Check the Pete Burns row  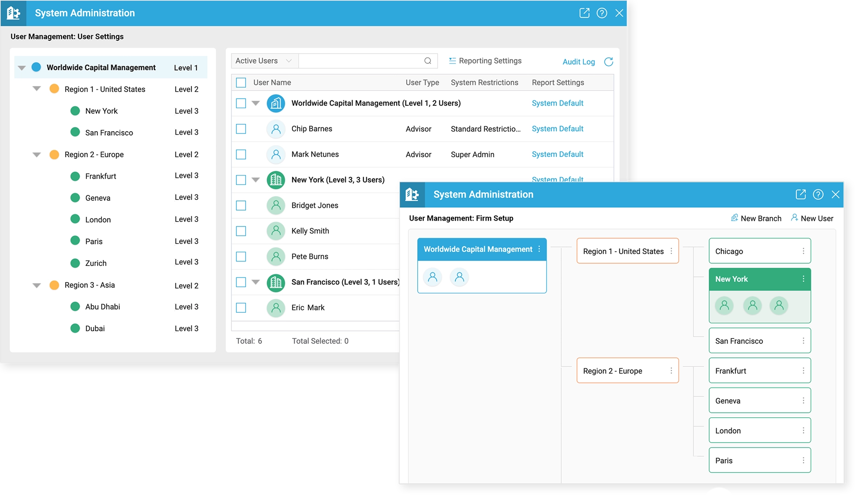pyautogui.click(x=241, y=257)
